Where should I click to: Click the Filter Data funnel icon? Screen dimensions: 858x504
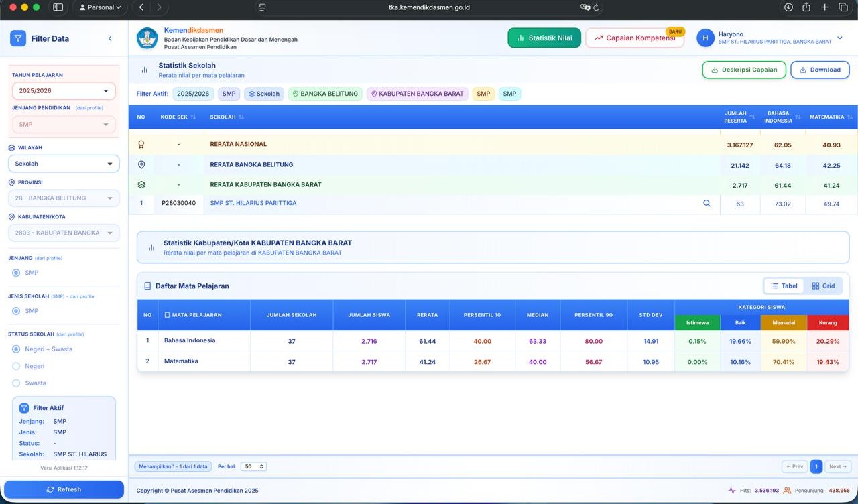[x=18, y=38]
